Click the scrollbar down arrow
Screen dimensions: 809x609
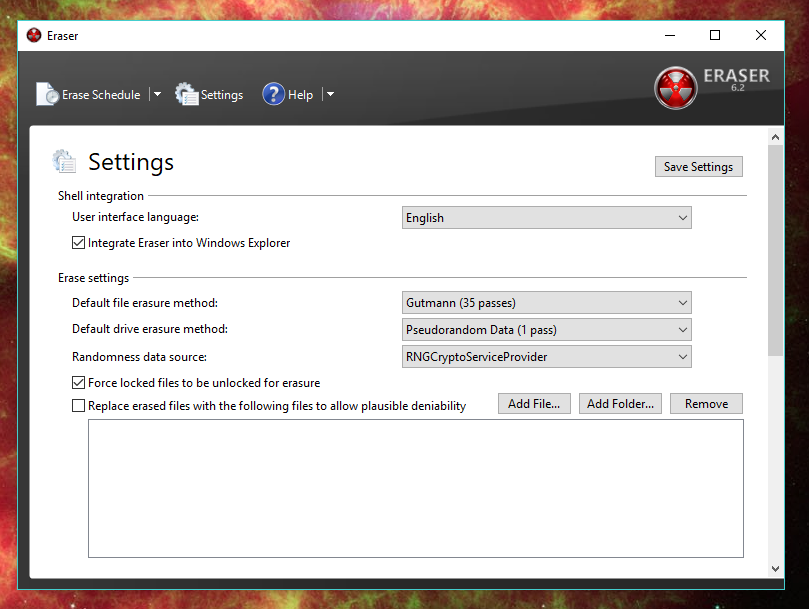point(775,569)
